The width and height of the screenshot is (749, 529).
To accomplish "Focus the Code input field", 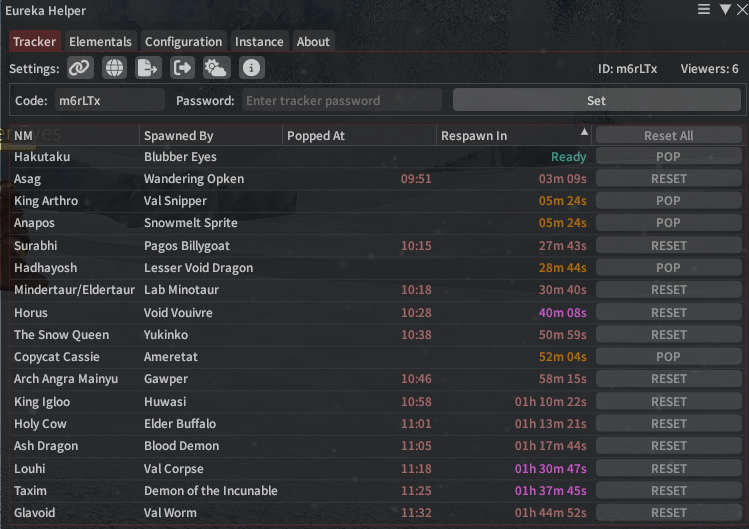I will (110, 100).
